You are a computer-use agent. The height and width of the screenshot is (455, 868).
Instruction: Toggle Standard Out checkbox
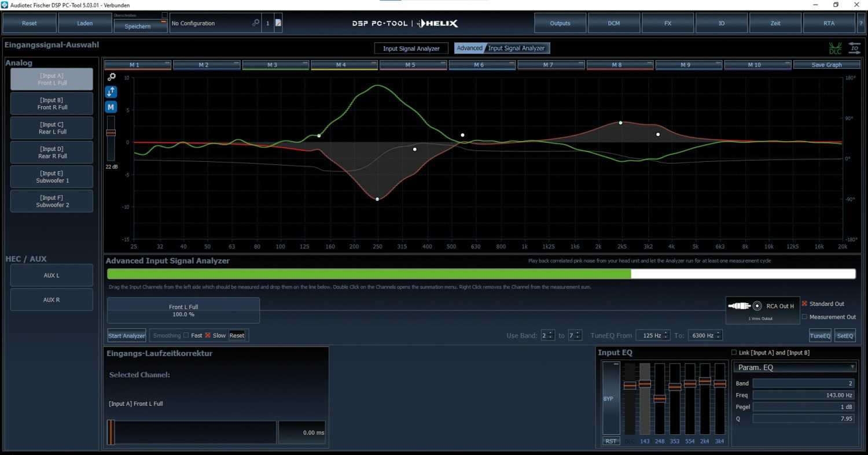pos(804,304)
